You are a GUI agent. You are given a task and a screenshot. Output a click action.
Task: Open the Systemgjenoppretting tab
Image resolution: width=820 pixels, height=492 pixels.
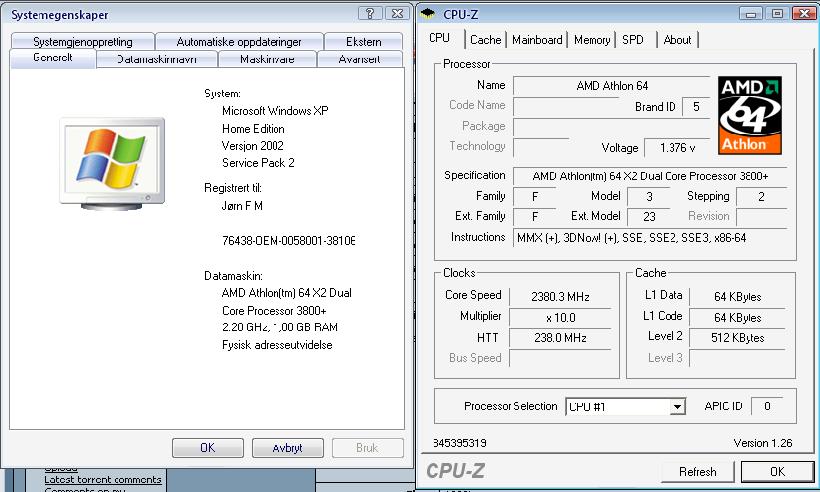83,41
